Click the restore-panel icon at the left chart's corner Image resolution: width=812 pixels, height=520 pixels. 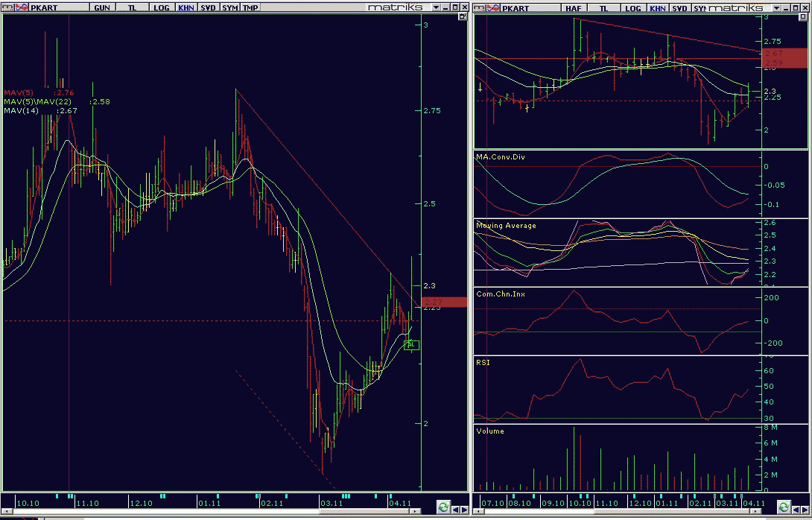(462, 17)
